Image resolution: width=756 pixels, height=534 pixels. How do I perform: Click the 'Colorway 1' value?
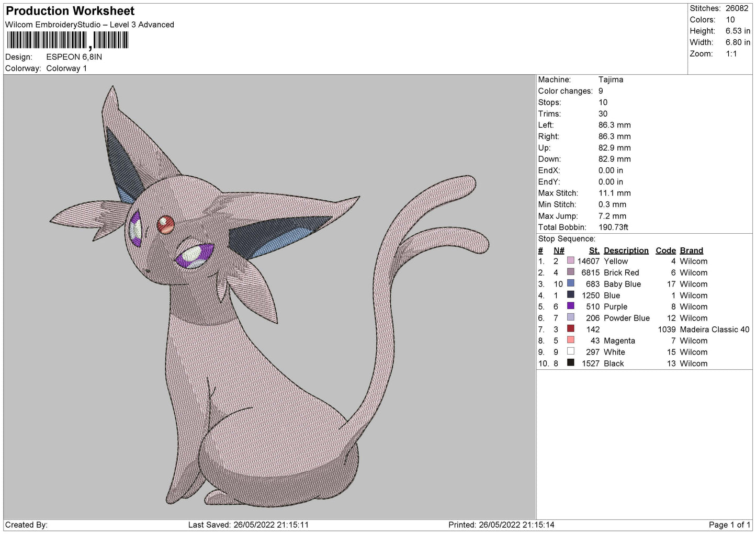point(66,69)
